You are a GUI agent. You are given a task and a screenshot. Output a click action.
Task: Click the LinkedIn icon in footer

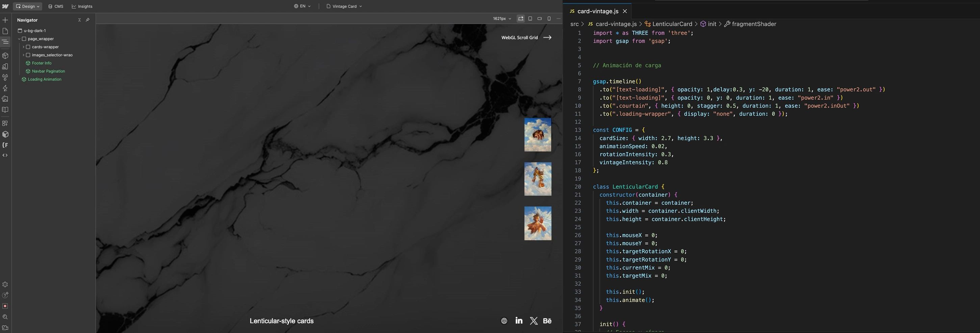coord(518,321)
